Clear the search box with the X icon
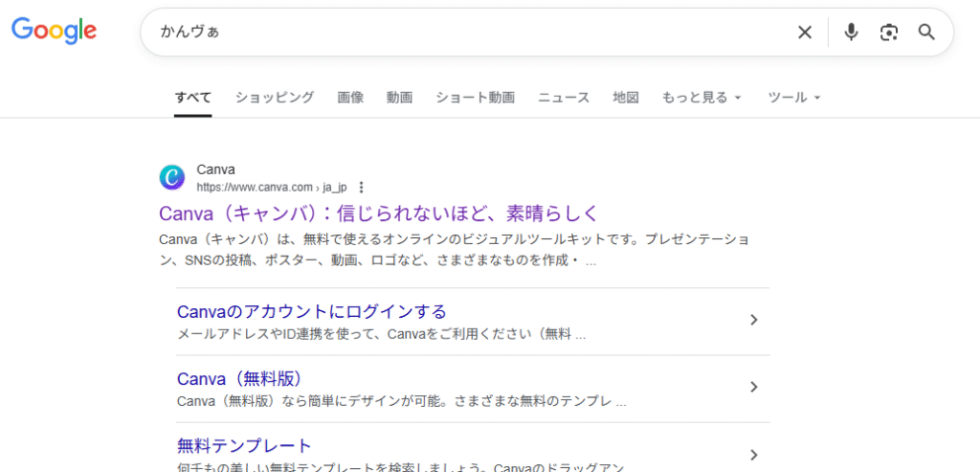The height and width of the screenshot is (472, 980). click(805, 33)
